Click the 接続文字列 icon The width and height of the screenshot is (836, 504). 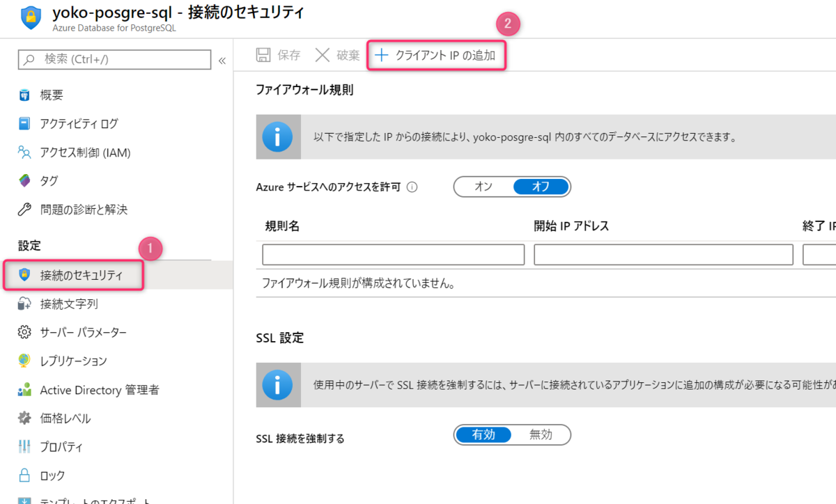click(24, 304)
